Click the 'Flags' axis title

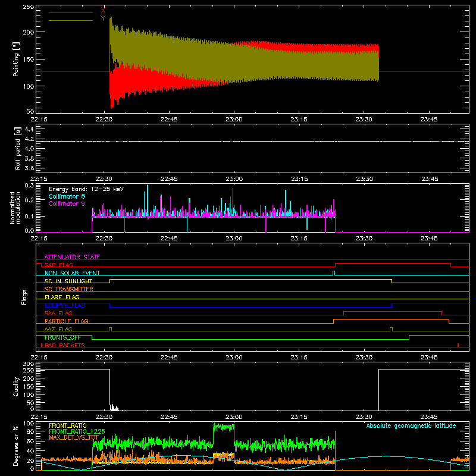[24, 297]
